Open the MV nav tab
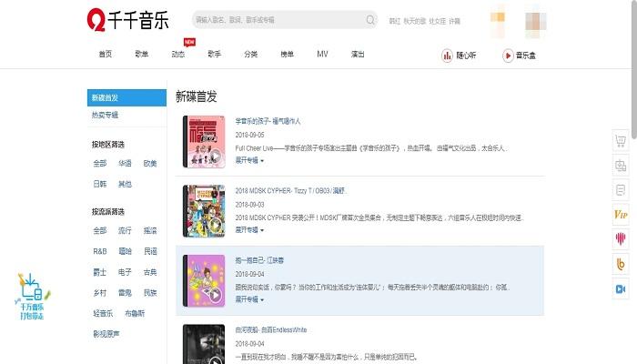The width and height of the screenshot is (637, 364). coord(322,54)
